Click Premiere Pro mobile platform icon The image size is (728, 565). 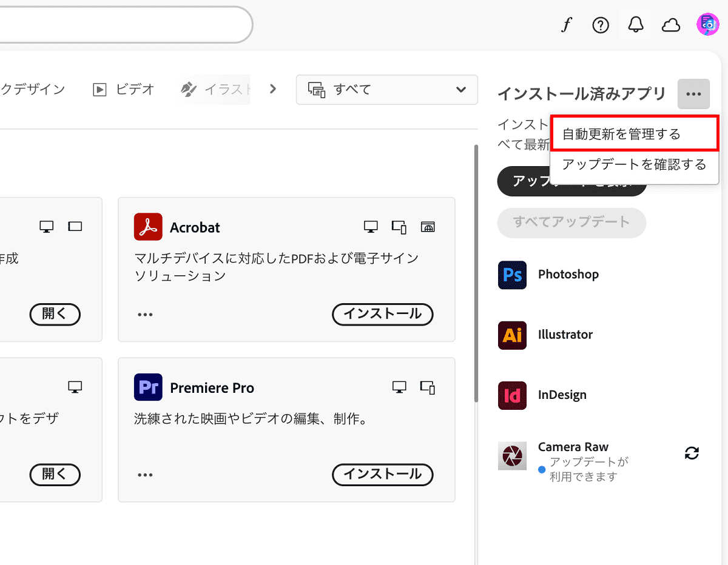[x=428, y=387]
